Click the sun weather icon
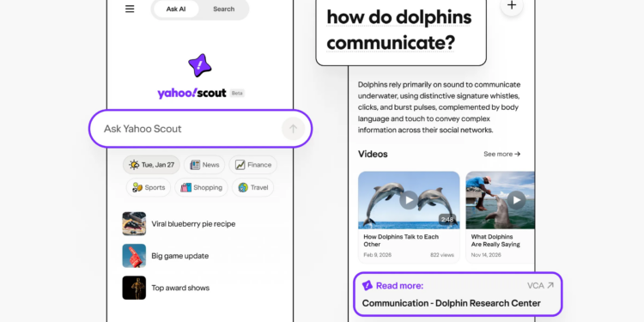The height and width of the screenshot is (322, 644). point(134,165)
